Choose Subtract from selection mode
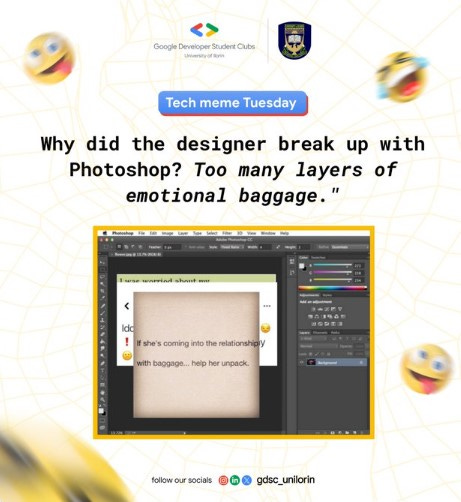Image resolution: width=461 pixels, height=502 pixels. coord(133,247)
